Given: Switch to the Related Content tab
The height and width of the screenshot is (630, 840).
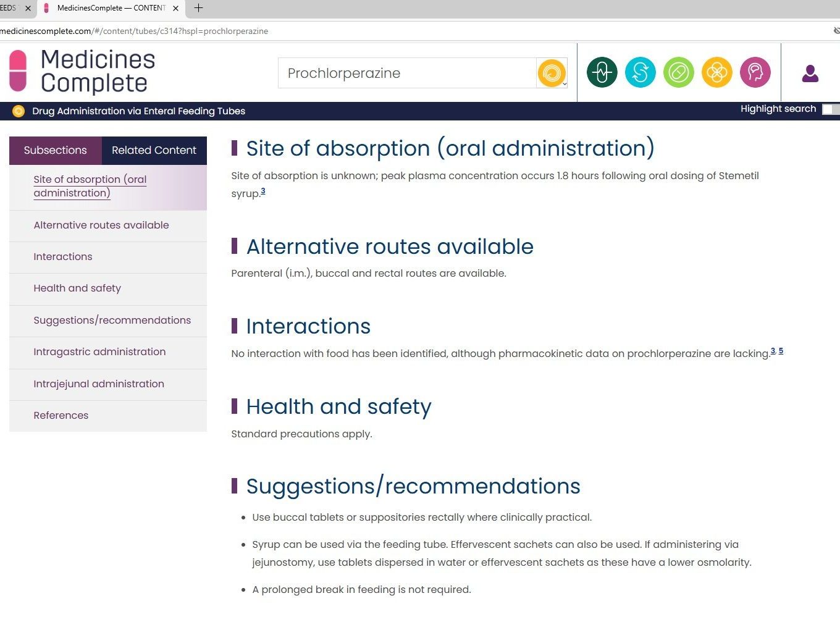Looking at the screenshot, I should click(154, 150).
